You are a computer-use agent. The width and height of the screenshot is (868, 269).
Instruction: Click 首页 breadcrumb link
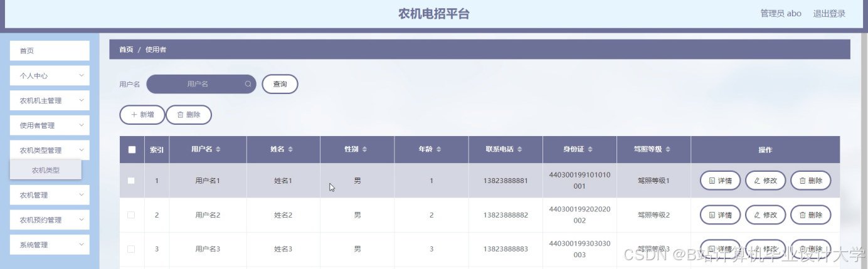click(x=126, y=50)
